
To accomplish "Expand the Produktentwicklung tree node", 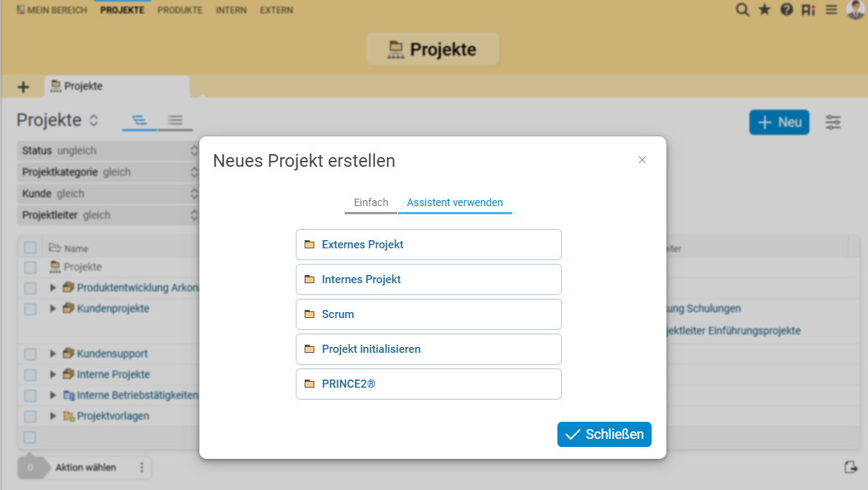I will tap(53, 288).
